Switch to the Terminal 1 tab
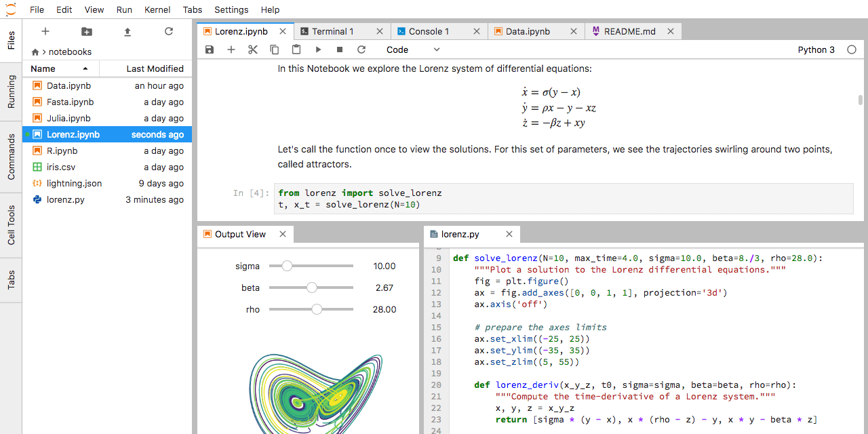The image size is (868, 434). 333,31
